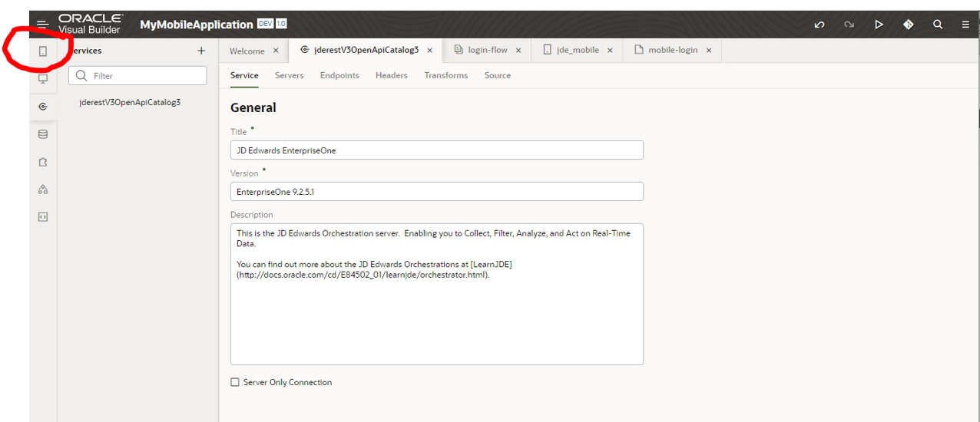Select the Services navigator icon
The image size is (980, 422).
43,107
